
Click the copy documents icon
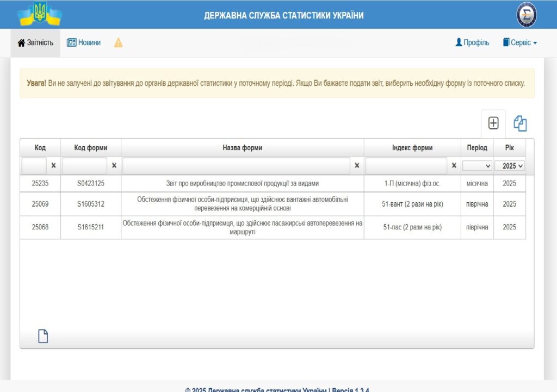click(521, 123)
